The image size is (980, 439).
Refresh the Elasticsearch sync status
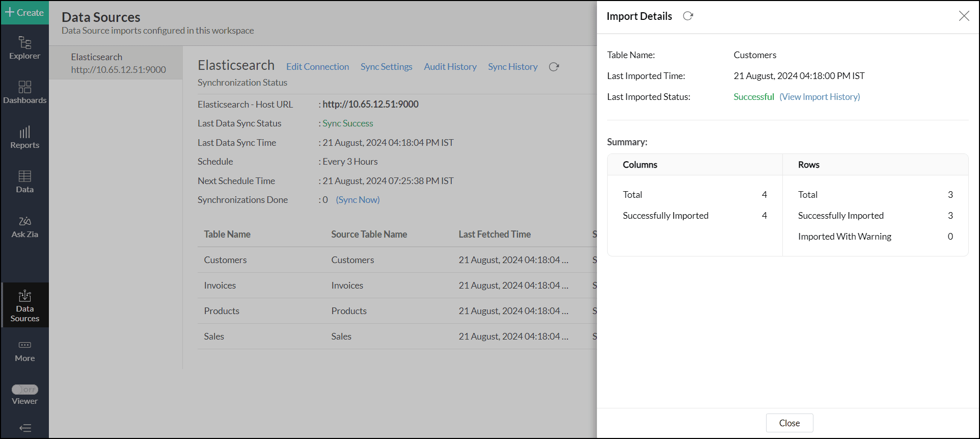554,67
